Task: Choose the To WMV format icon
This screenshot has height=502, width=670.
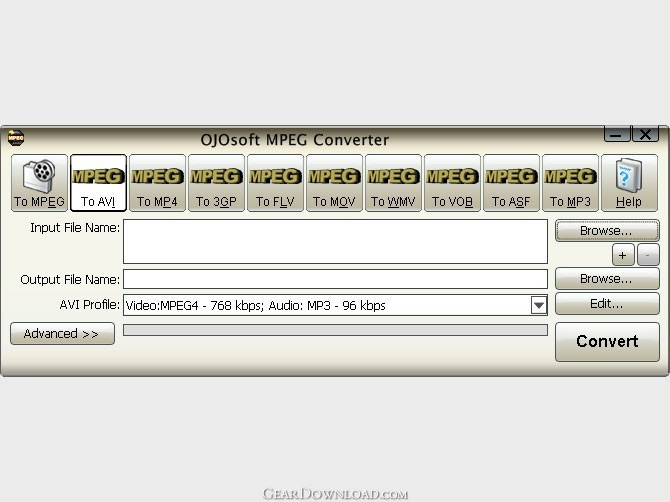Action: tap(393, 183)
